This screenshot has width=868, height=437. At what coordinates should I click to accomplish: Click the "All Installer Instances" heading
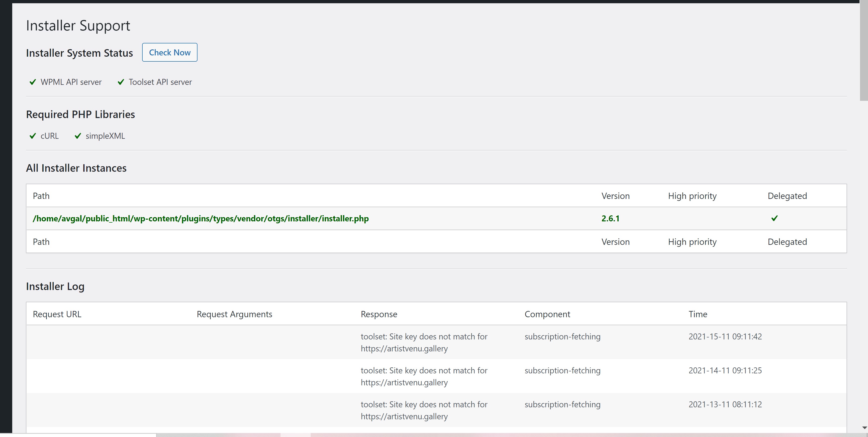click(77, 168)
